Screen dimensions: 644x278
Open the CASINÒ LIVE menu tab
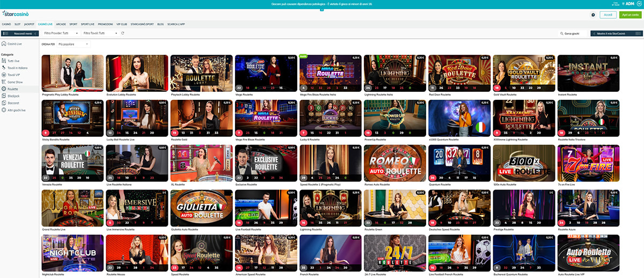46,24
